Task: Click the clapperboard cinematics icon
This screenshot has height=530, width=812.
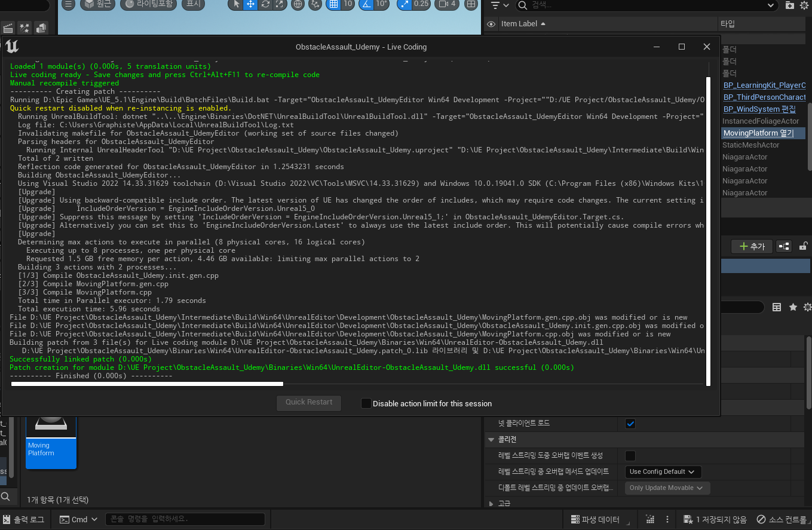Action: [8, 28]
